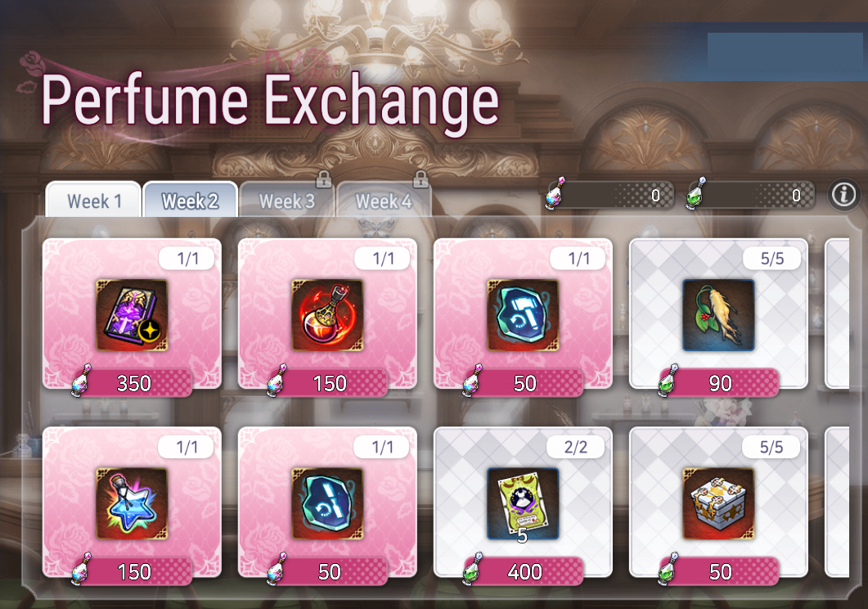The height and width of the screenshot is (609, 868).
Task: Click the 150 price under red potion
Action: 328,383
